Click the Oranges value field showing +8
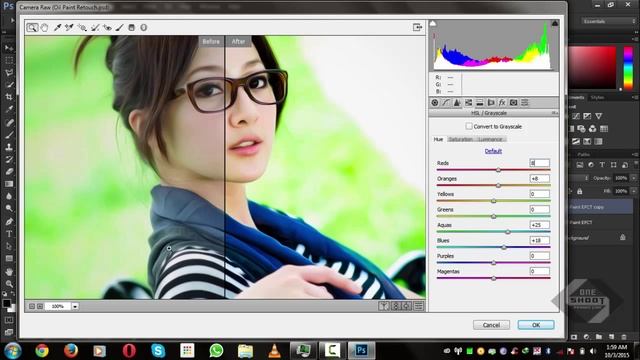640x360 pixels. coord(539,178)
